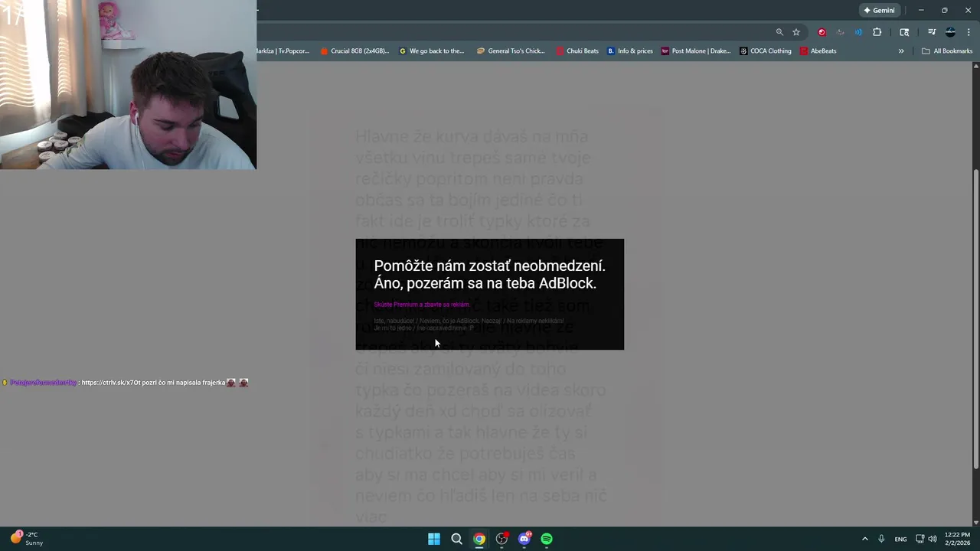Open the Chuki Beats bookmark

pos(577,51)
